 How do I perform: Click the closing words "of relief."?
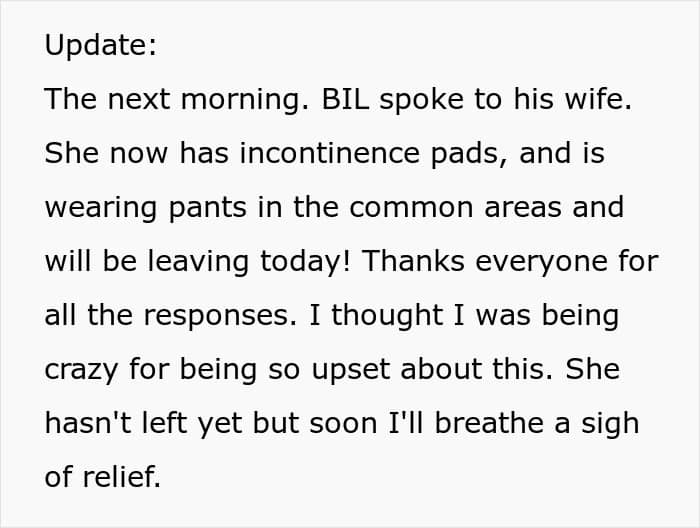coord(103,477)
